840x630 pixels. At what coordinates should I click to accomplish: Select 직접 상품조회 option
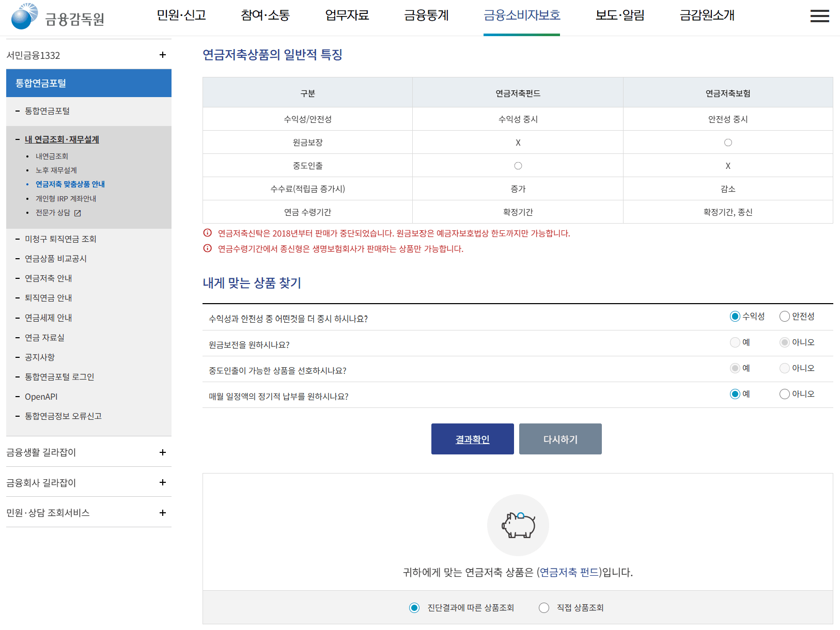coord(544,608)
